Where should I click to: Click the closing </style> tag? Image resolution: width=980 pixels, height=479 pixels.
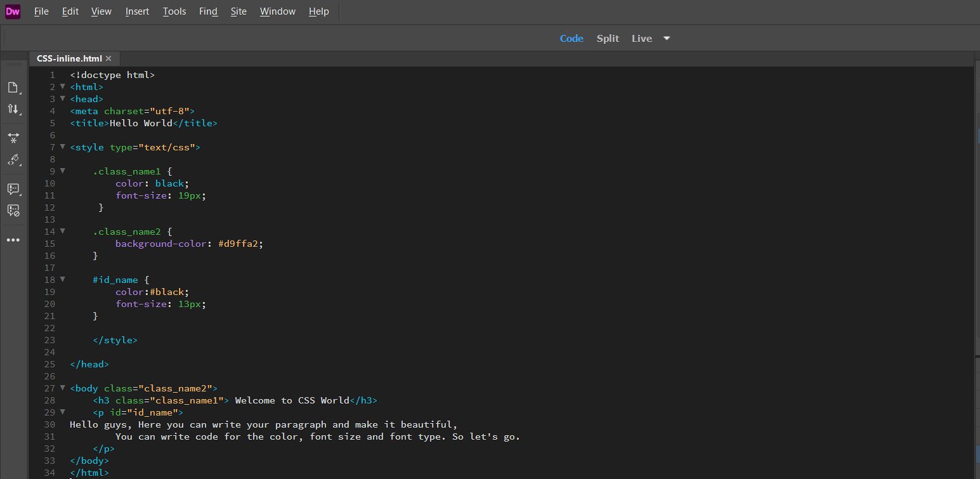[115, 340]
